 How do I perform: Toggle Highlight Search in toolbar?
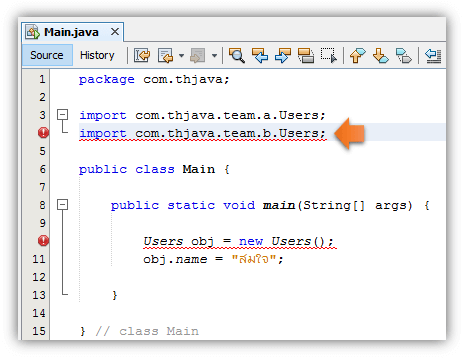tap(306, 55)
